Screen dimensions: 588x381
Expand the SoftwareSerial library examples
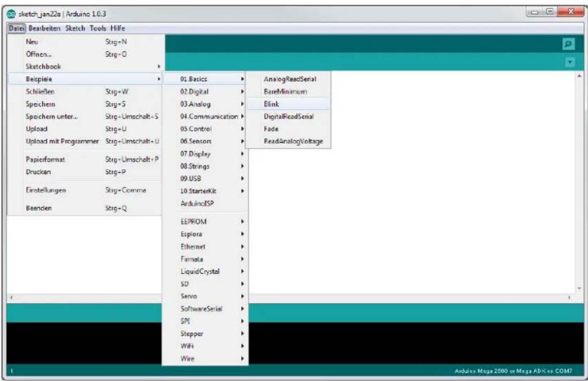pyautogui.click(x=205, y=308)
